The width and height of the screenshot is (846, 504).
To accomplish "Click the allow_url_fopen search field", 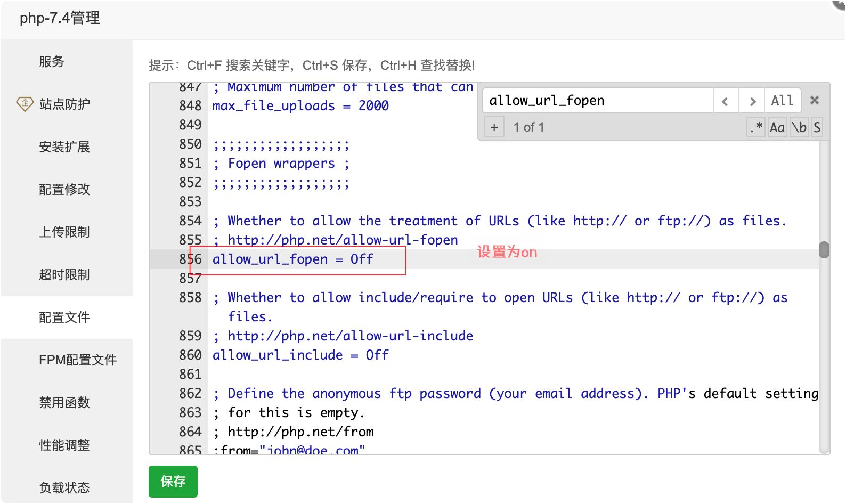I will (598, 101).
